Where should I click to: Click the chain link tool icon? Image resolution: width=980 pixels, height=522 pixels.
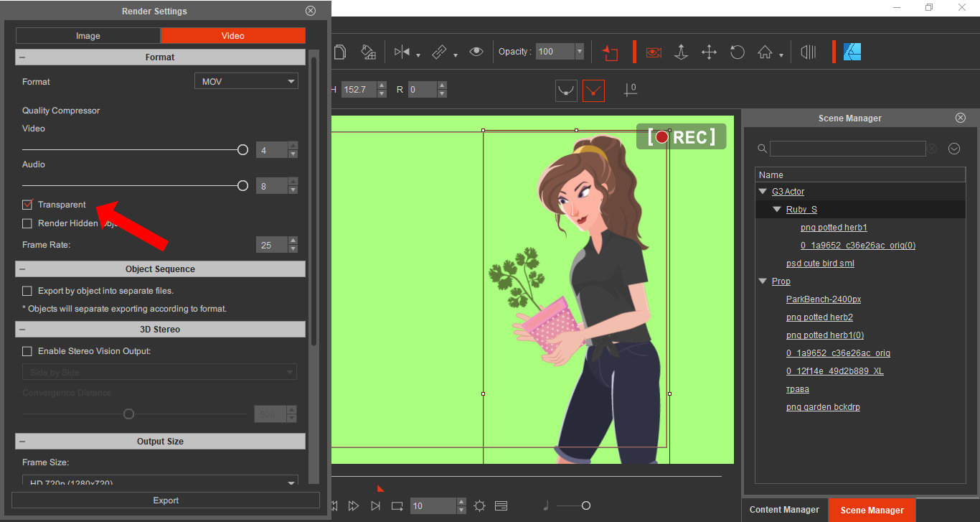click(439, 52)
